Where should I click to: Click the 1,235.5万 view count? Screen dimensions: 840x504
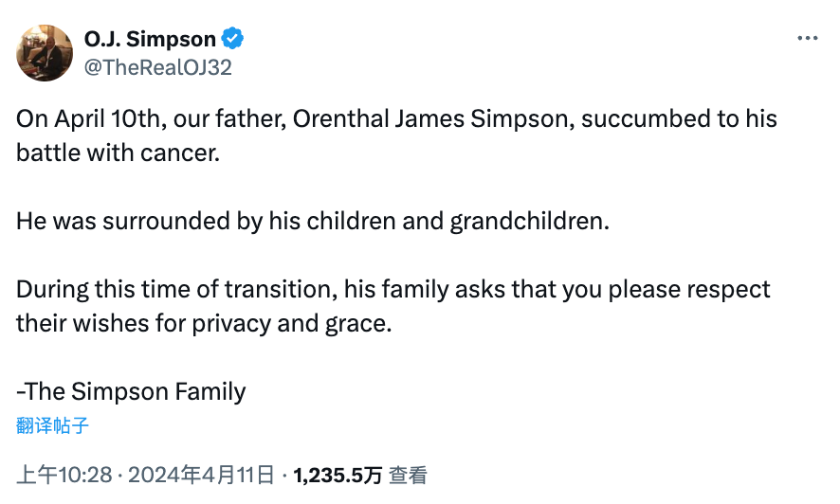(338, 476)
